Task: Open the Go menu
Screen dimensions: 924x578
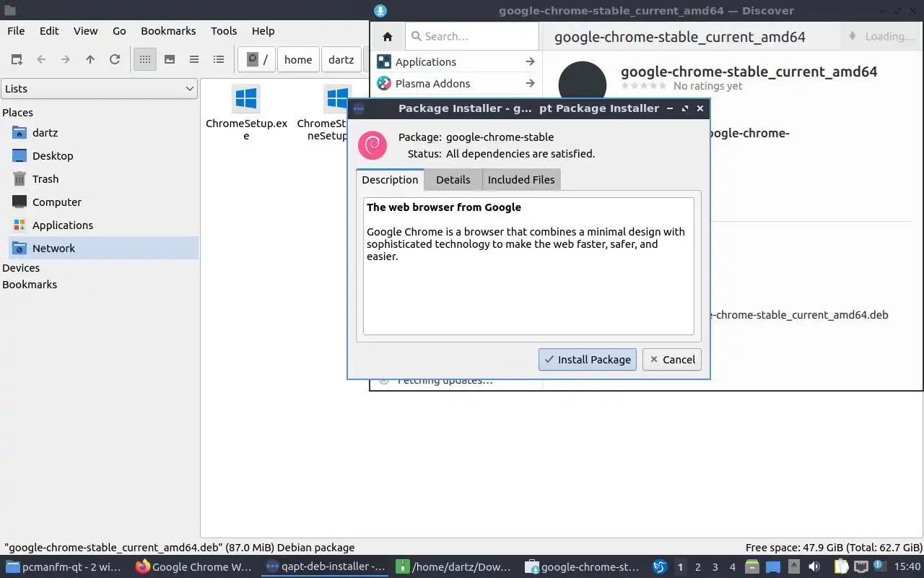Action: tap(119, 30)
